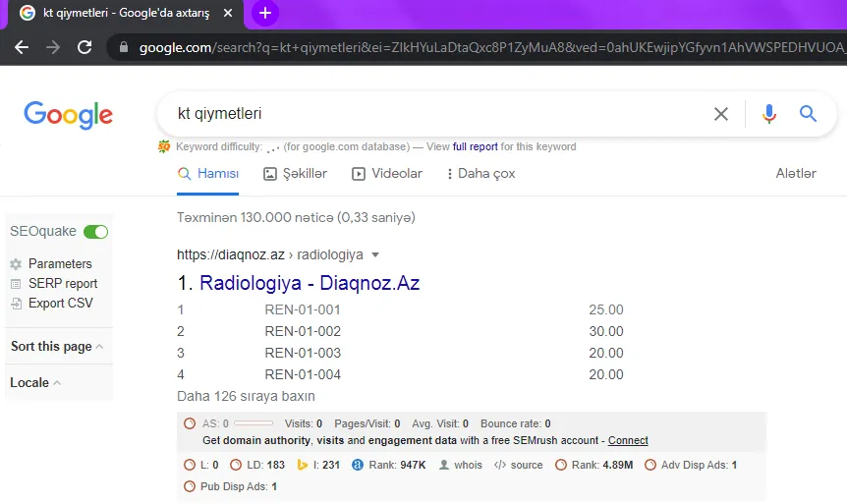This screenshot has height=504, width=847.
Task: Close the 'kt qiymetleri' browser tab
Action: [x=228, y=13]
